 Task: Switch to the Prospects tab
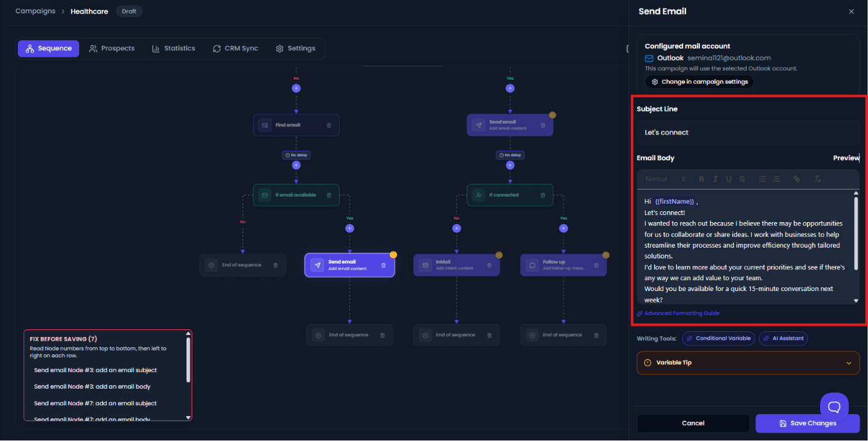(x=112, y=49)
